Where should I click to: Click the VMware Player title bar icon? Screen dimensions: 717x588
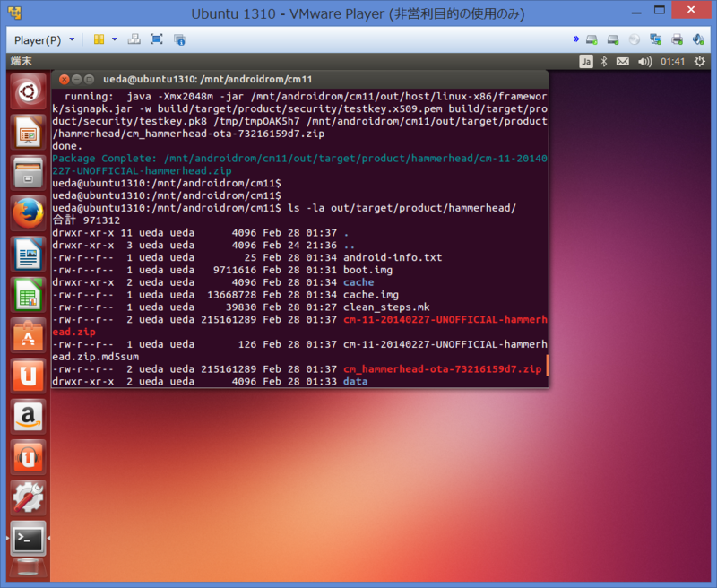point(14,13)
